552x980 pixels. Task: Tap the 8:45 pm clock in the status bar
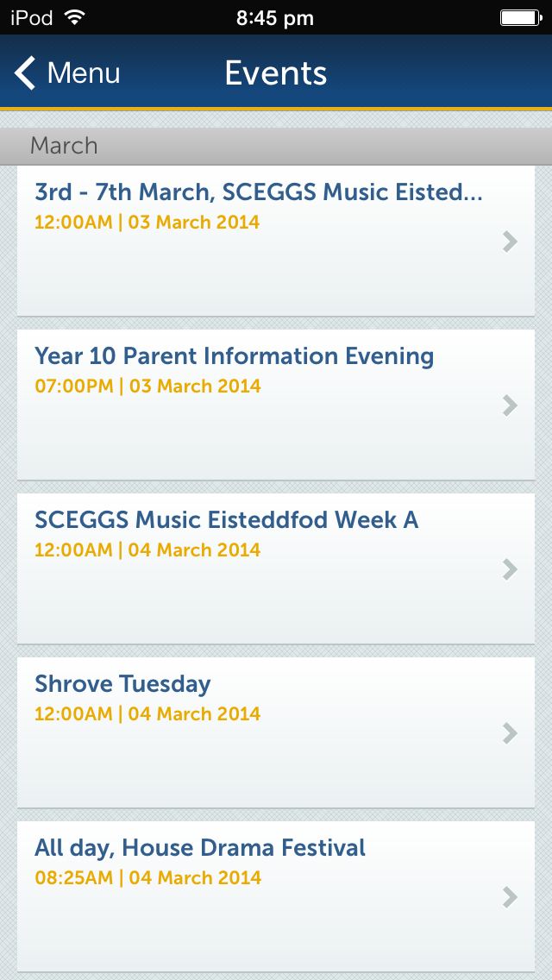(275, 19)
